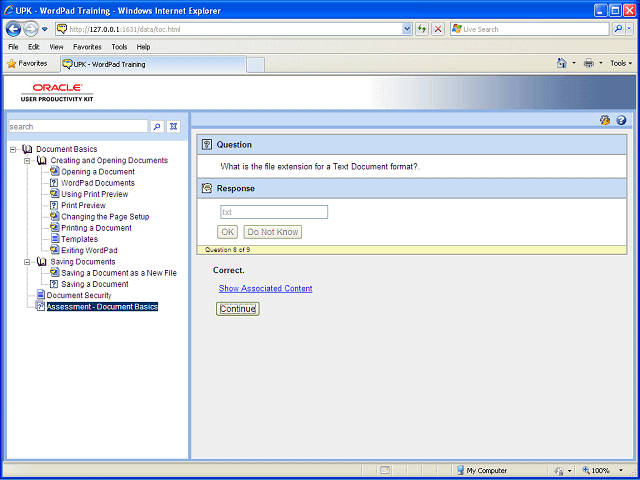Click the Response header icon

[207, 188]
